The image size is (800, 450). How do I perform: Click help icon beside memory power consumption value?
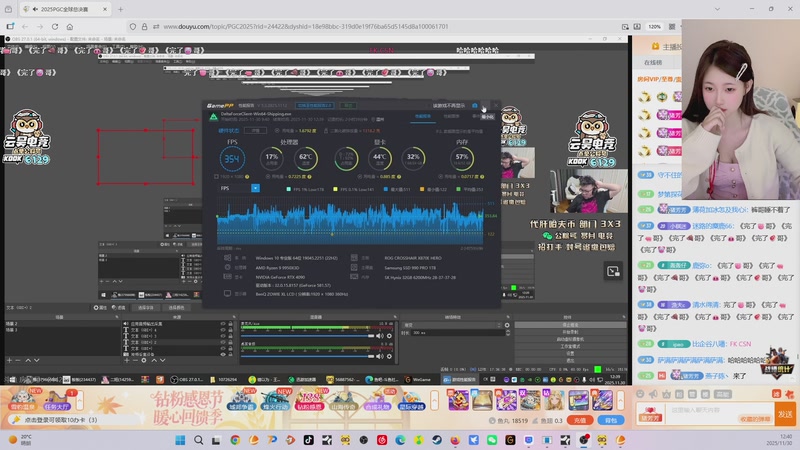[482, 177]
